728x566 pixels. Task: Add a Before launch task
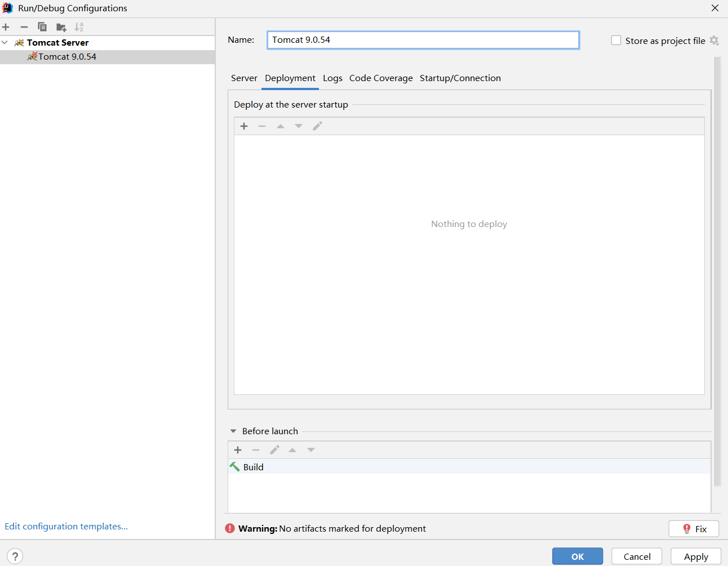point(238,450)
